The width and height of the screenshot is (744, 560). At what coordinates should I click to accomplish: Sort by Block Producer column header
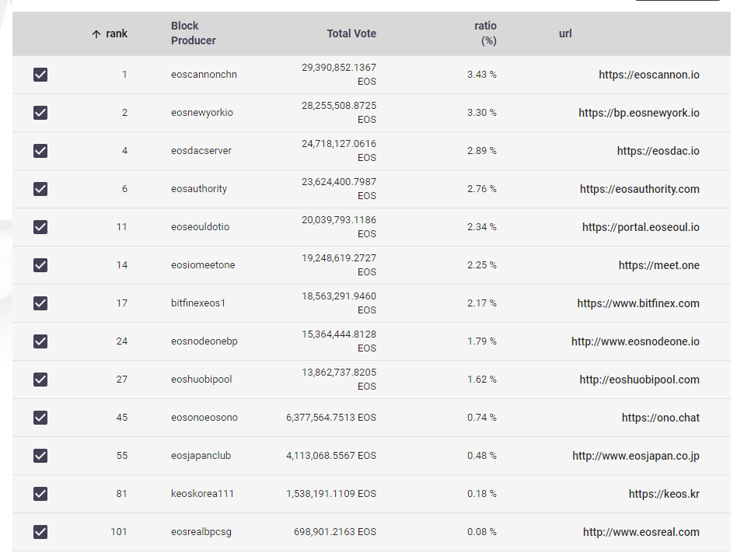[194, 33]
